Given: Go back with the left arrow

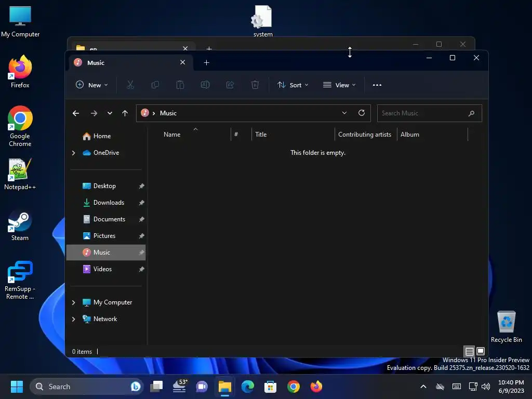Looking at the screenshot, I should coord(76,113).
